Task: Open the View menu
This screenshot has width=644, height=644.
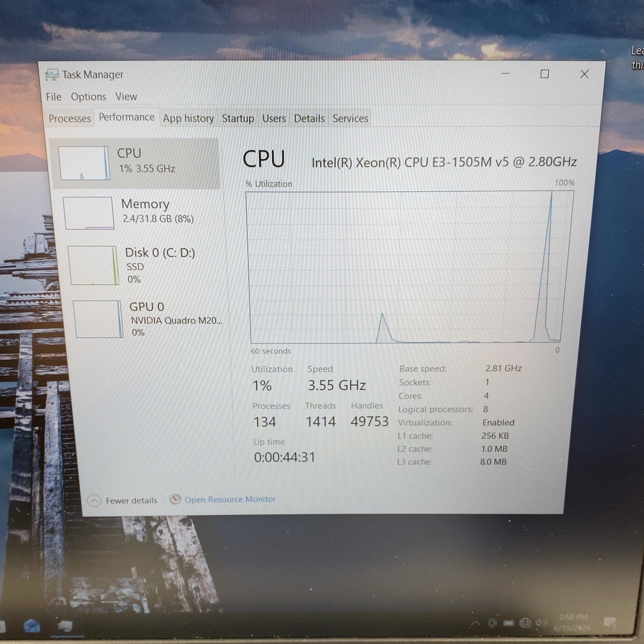Action: coord(126,96)
